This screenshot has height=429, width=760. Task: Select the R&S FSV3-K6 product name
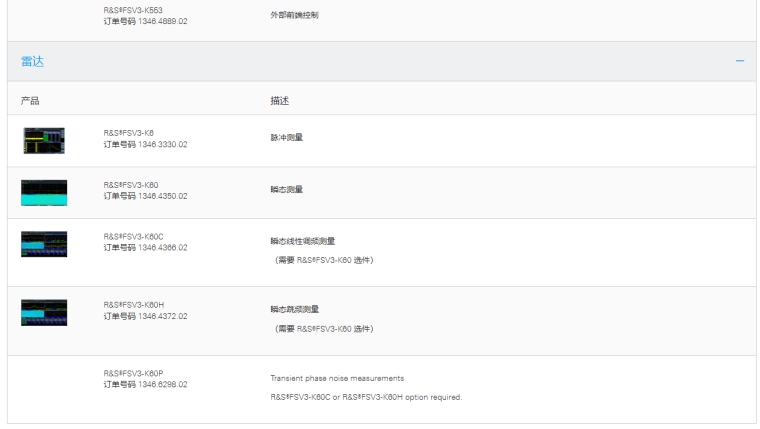(x=128, y=133)
